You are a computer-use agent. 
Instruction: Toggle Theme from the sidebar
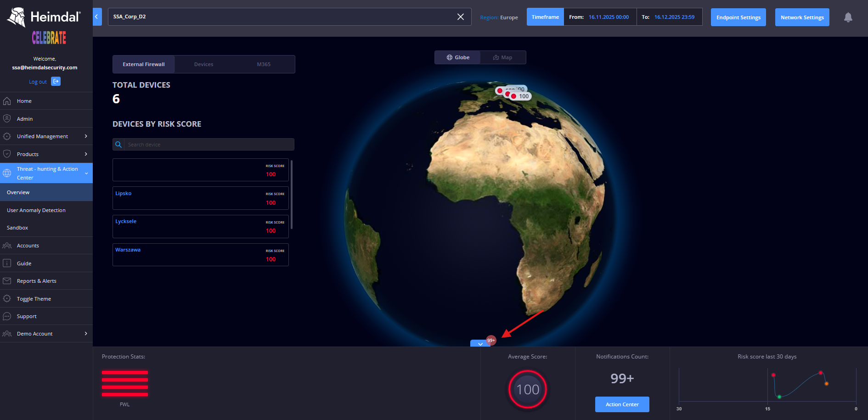click(x=34, y=299)
